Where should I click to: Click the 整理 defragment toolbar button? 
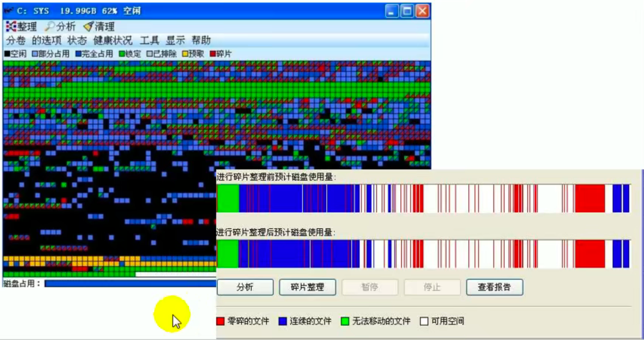[x=21, y=26]
